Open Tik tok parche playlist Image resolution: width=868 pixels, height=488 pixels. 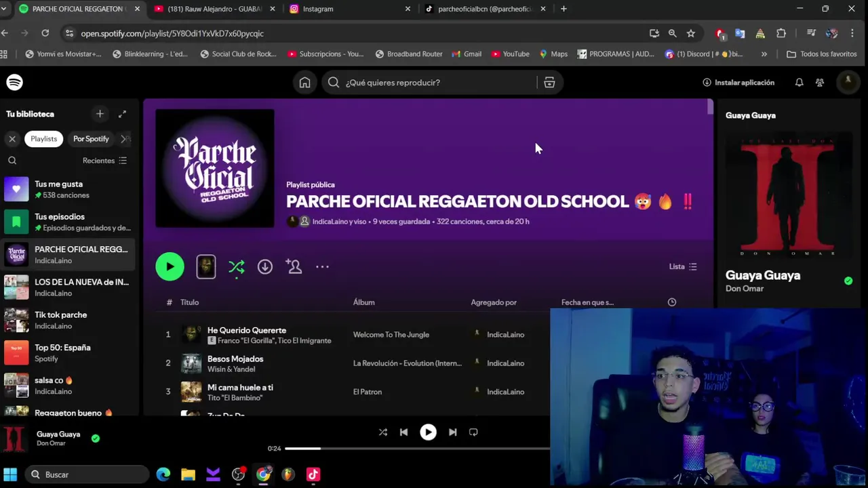69,320
